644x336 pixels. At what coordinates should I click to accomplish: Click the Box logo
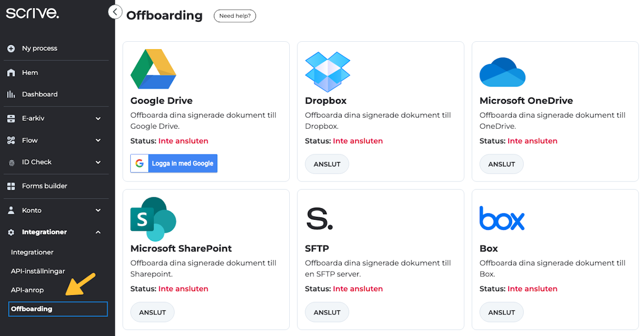pos(502,218)
